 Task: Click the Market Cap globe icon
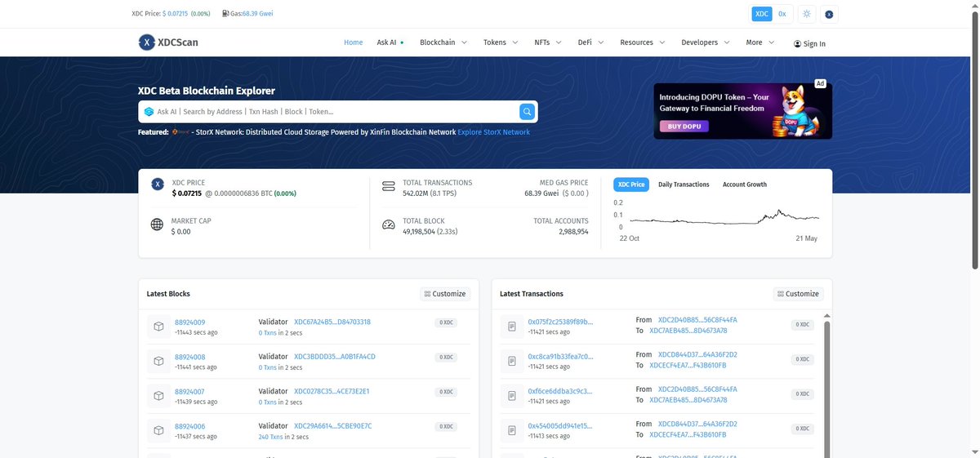coord(157,225)
